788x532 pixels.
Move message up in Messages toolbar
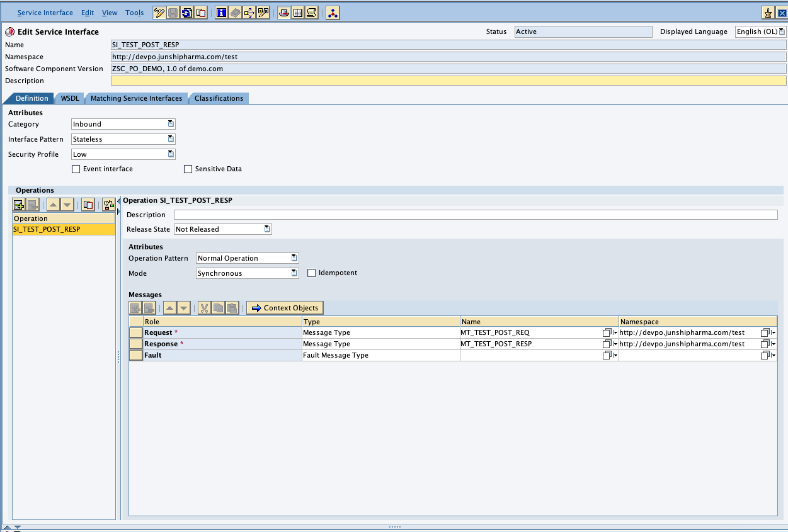coord(169,308)
